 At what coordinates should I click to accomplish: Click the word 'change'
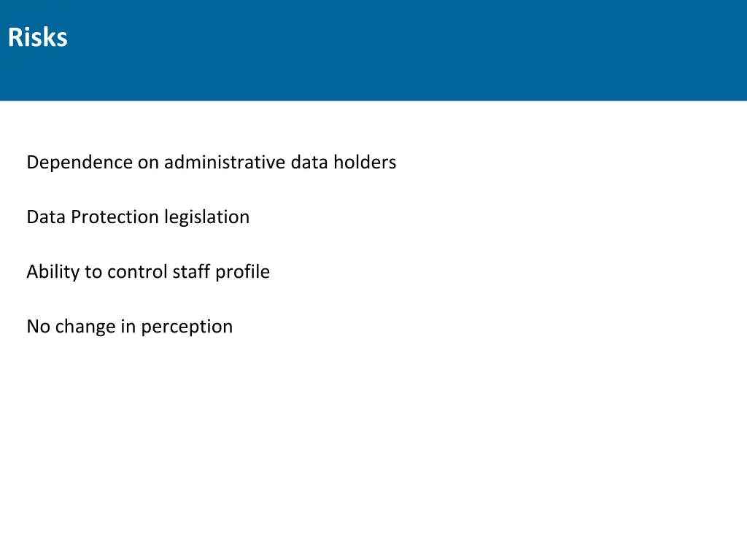point(85,327)
